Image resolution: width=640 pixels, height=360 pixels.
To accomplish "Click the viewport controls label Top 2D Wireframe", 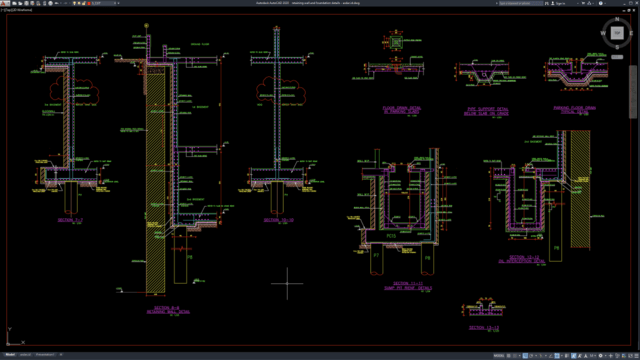I will (16, 10).
